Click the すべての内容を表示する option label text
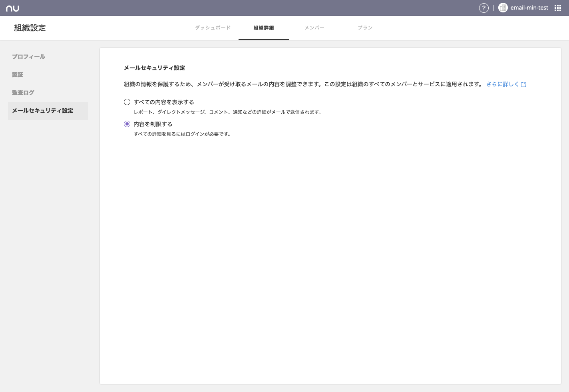 click(164, 102)
